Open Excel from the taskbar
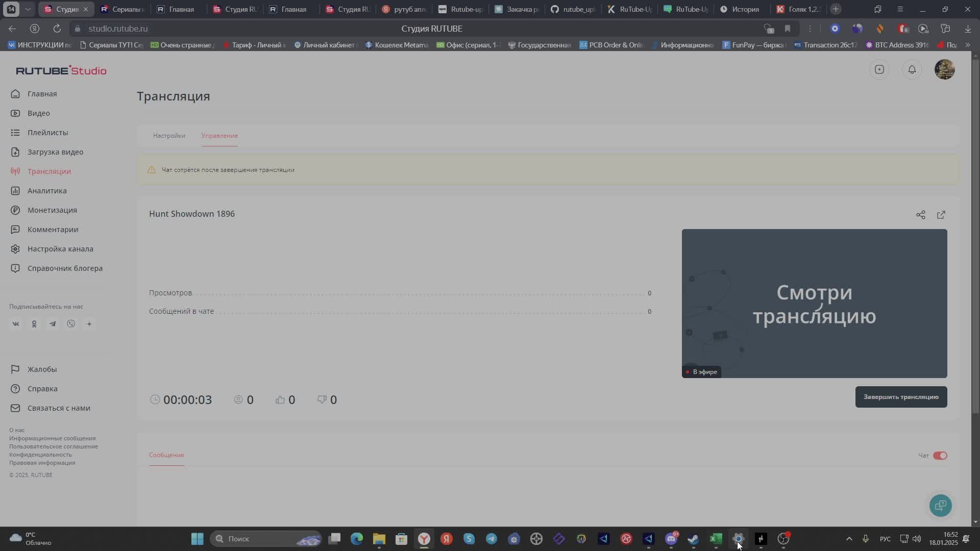Screen dimensions: 980x551 click(x=716, y=539)
